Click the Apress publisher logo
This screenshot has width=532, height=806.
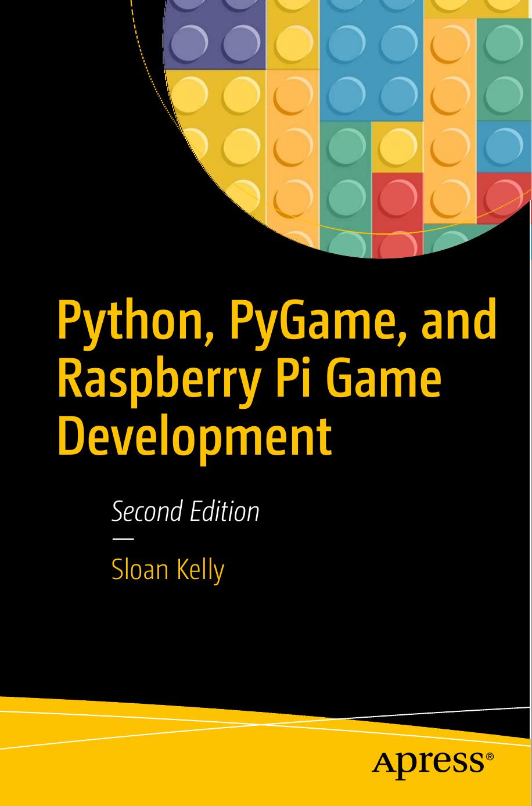[x=430, y=764]
